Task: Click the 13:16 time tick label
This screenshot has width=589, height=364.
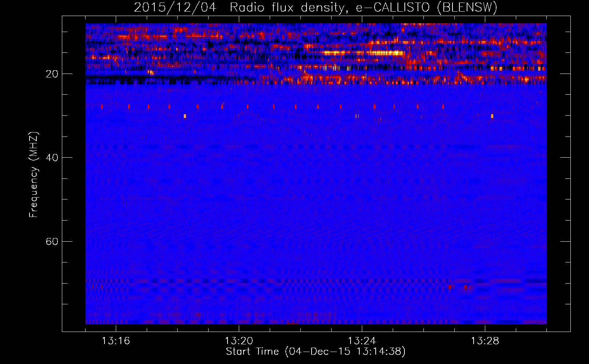Action: (116, 341)
